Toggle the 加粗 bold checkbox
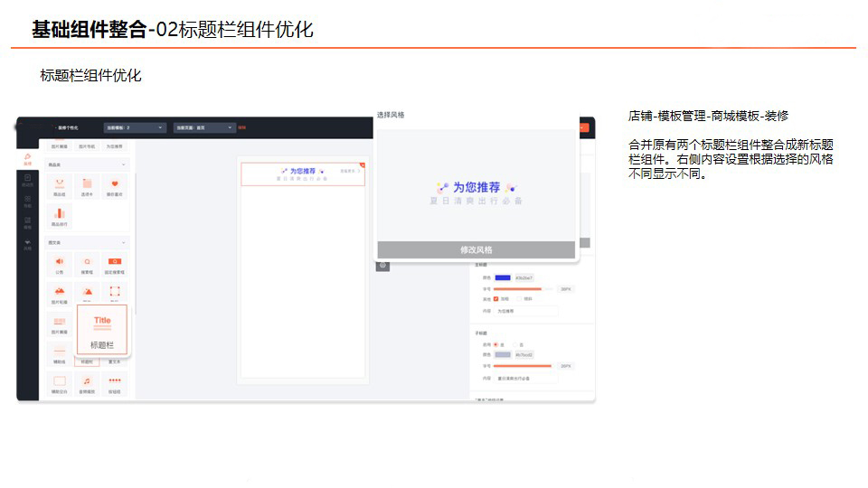This screenshot has height=488, width=868. [x=496, y=299]
